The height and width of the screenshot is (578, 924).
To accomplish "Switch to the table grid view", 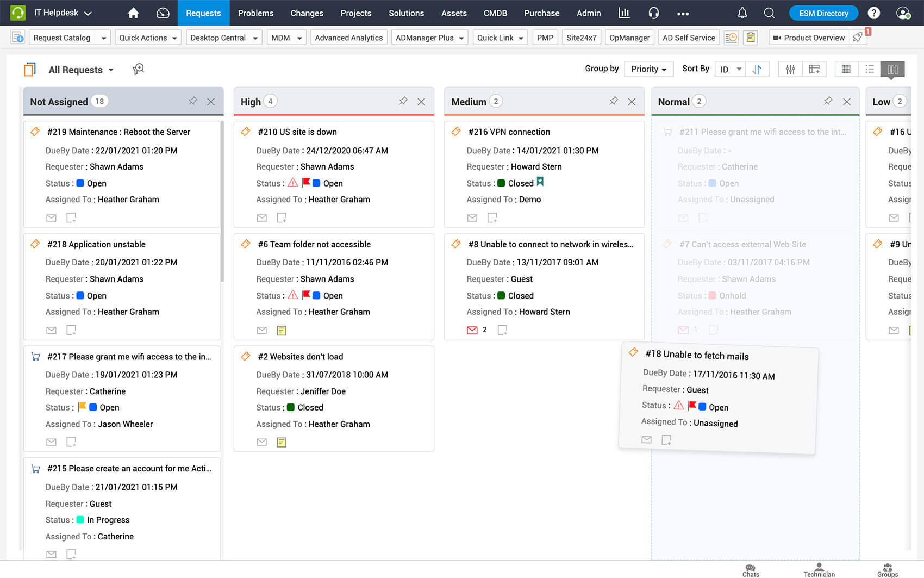I will [x=846, y=69].
